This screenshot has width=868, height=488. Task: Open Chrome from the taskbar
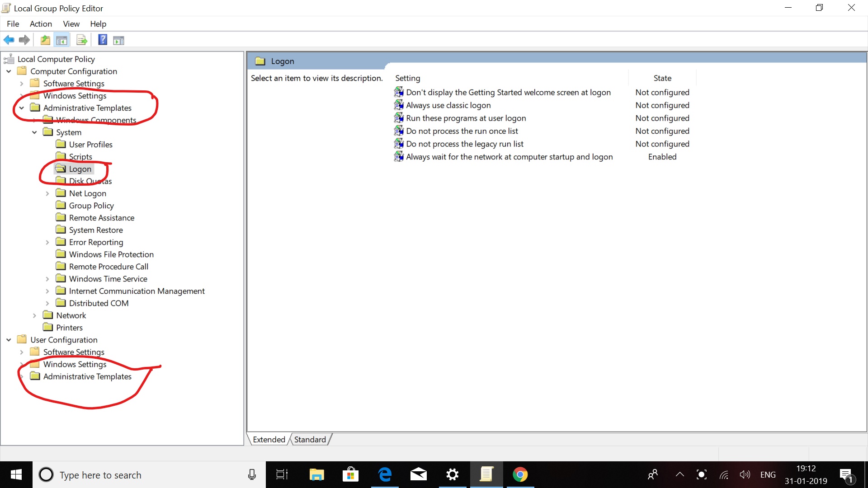(520, 474)
